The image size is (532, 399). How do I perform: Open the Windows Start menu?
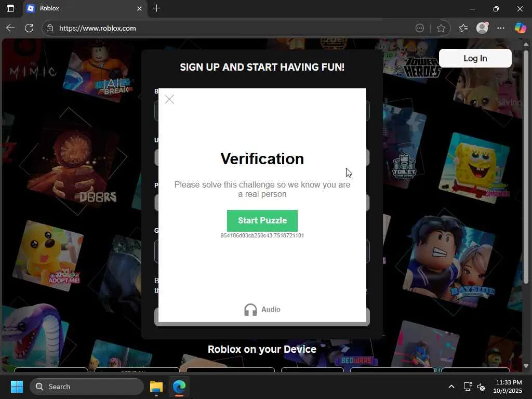click(17, 387)
